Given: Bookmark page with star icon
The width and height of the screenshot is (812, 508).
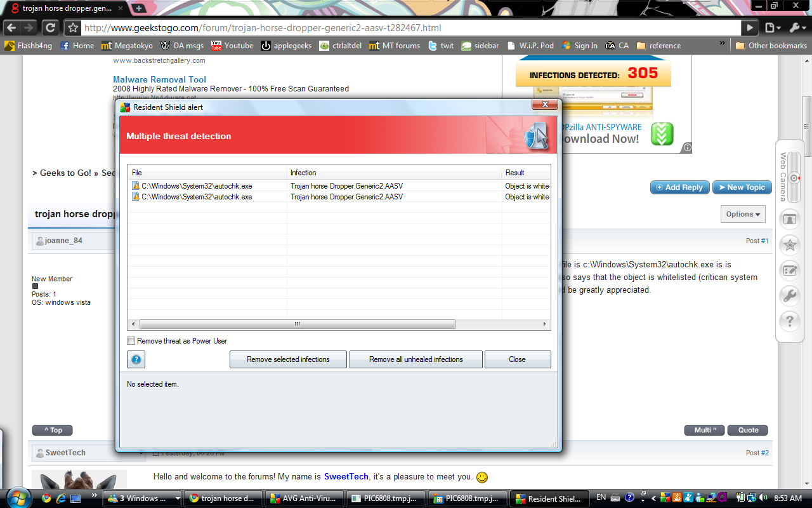Looking at the screenshot, I should click(73, 28).
